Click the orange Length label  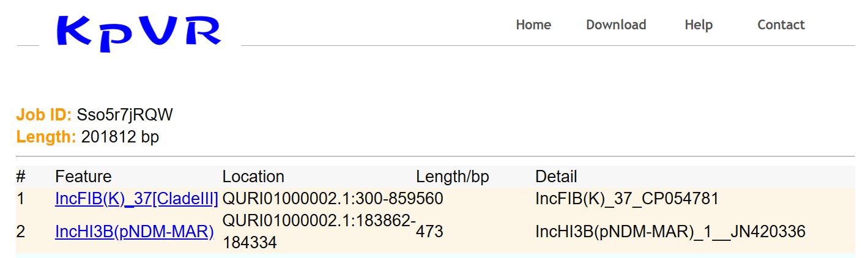coord(46,137)
